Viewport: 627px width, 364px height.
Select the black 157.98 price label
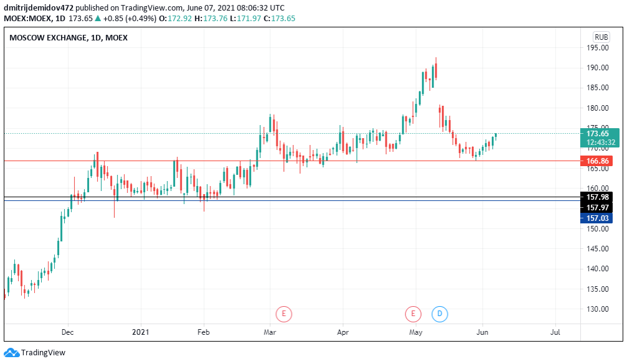(596, 197)
